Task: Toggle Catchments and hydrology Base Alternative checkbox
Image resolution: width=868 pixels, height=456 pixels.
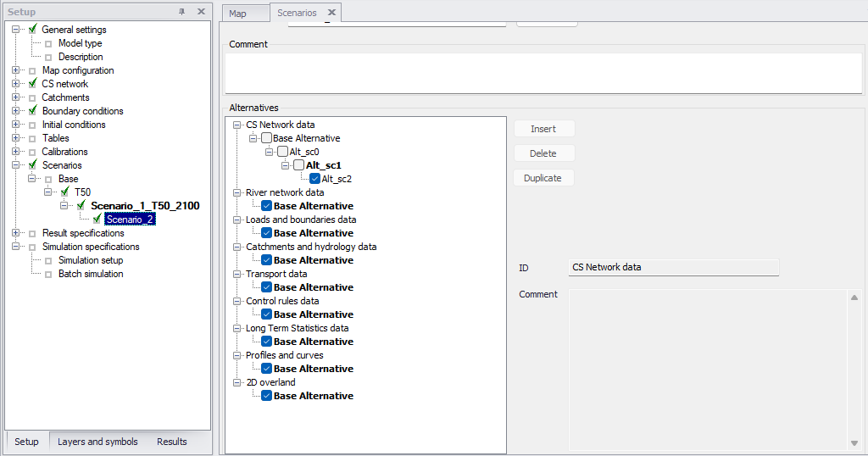Action: pyautogui.click(x=266, y=260)
